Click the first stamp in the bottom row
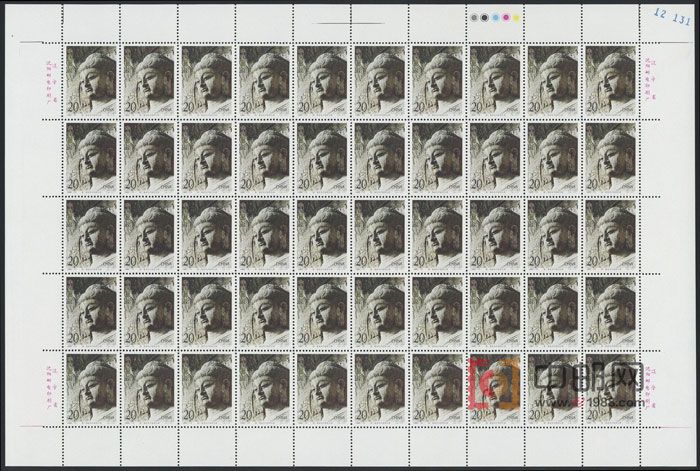This screenshot has height=471, width=700. point(92,387)
